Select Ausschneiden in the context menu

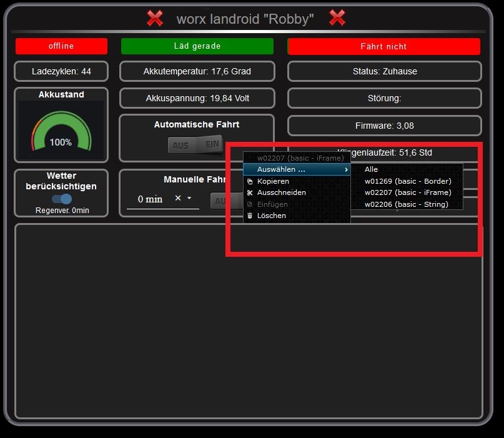[x=297, y=192]
